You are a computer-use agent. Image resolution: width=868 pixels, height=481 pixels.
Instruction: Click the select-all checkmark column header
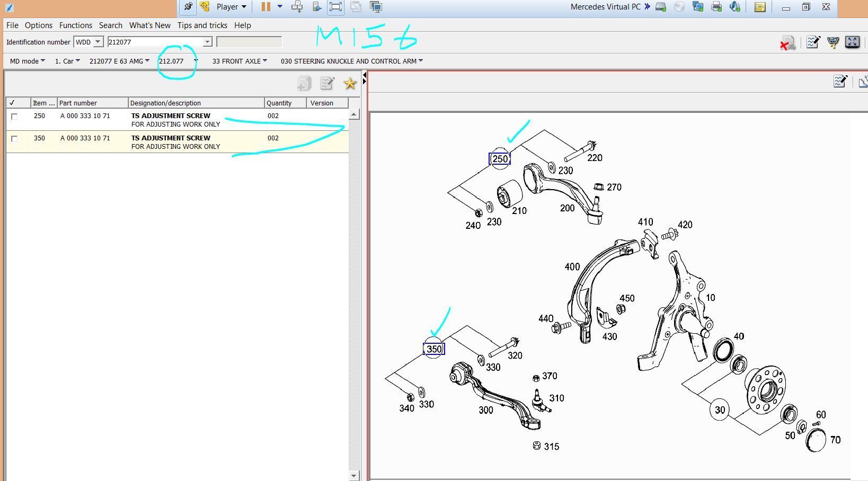point(12,103)
